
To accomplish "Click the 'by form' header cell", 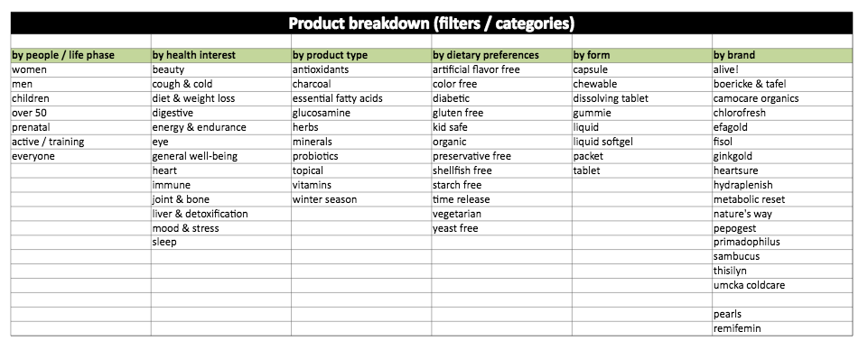I will pos(642,55).
